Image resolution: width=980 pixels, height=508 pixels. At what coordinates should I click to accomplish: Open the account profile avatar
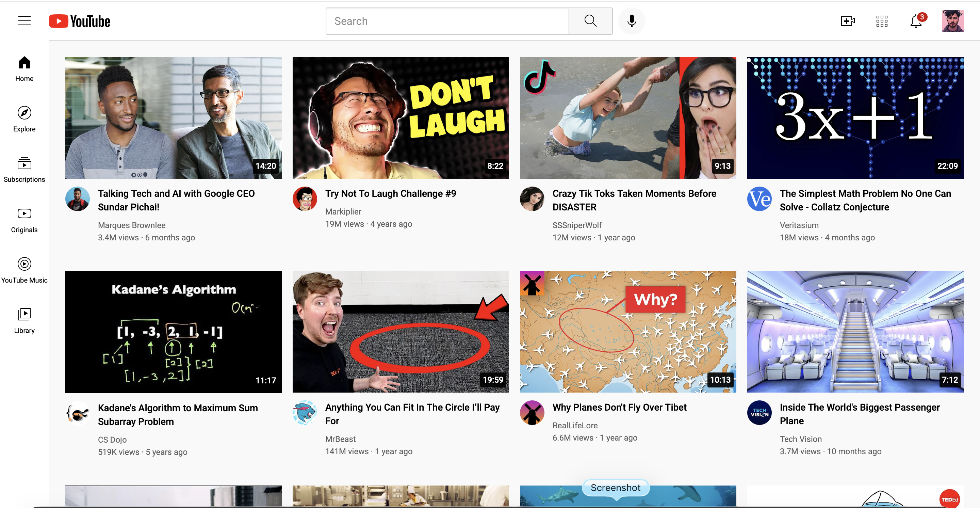pos(952,21)
